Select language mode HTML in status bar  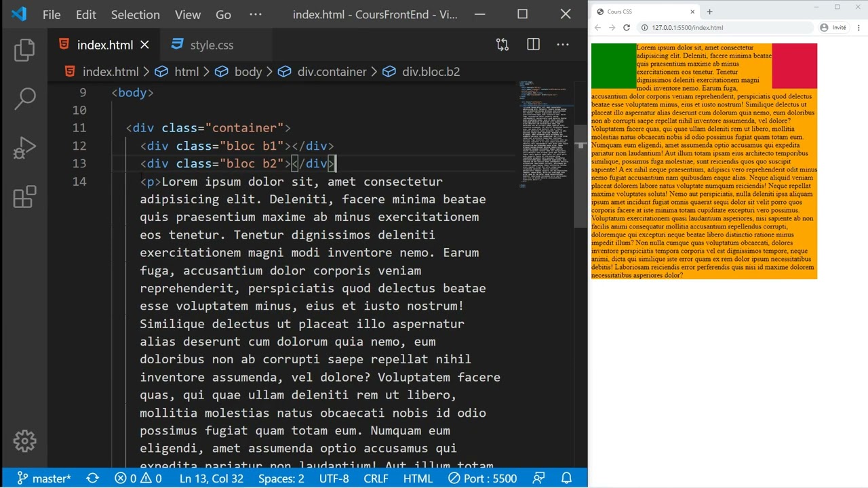pos(418,478)
